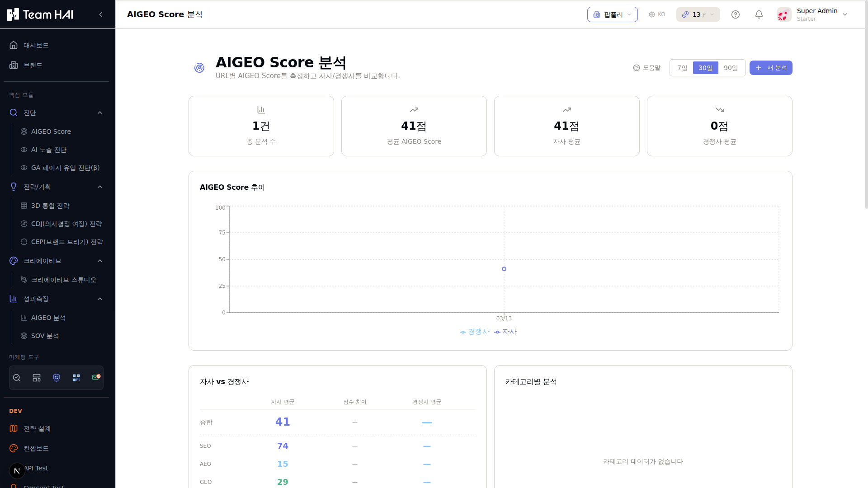Viewport: 868px width, 488px height.
Task: Collapse the 성과측정 section
Action: pos(56,299)
